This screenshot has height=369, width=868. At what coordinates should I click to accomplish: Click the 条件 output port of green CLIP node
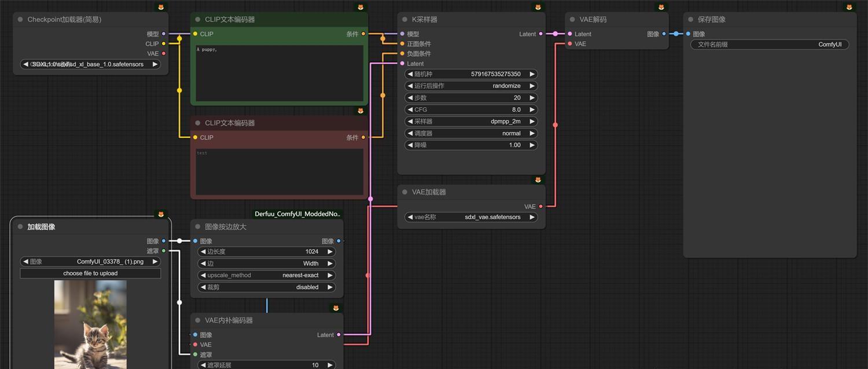click(x=363, y=34)
